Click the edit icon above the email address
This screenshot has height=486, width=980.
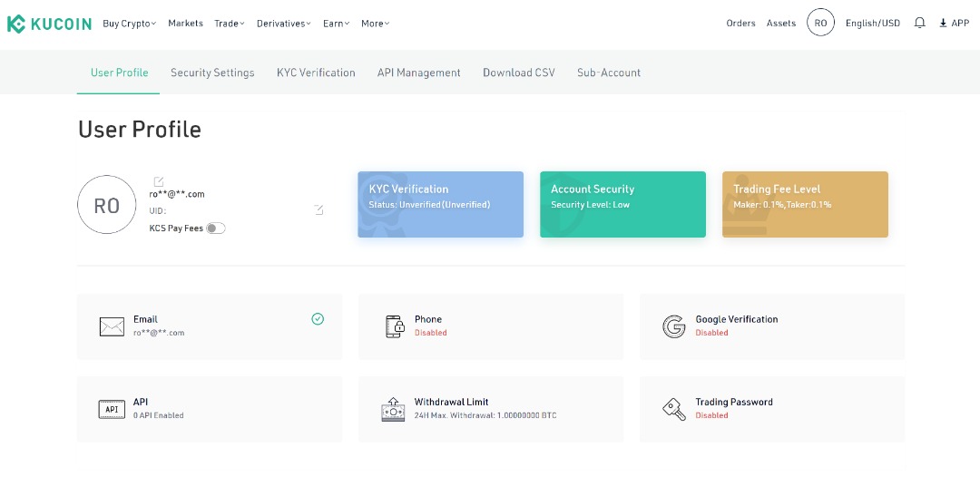point(159,181)
